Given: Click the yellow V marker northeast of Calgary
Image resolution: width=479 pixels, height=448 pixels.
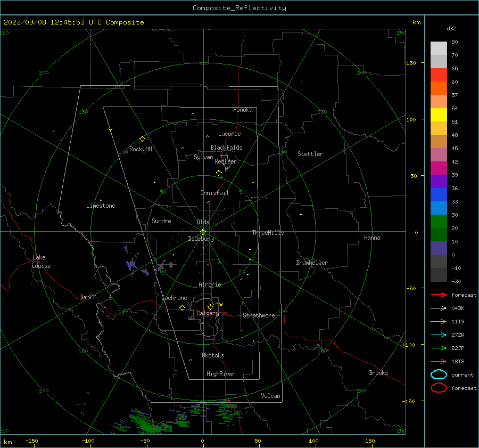Looking at the screenshot, I should [221, 305].
